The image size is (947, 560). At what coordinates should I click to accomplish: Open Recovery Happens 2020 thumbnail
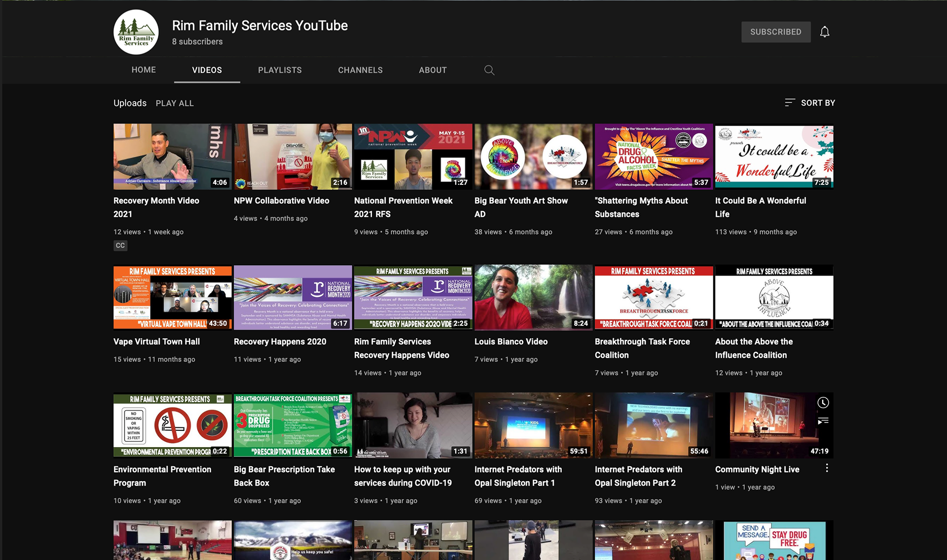[x=292, y=298]
